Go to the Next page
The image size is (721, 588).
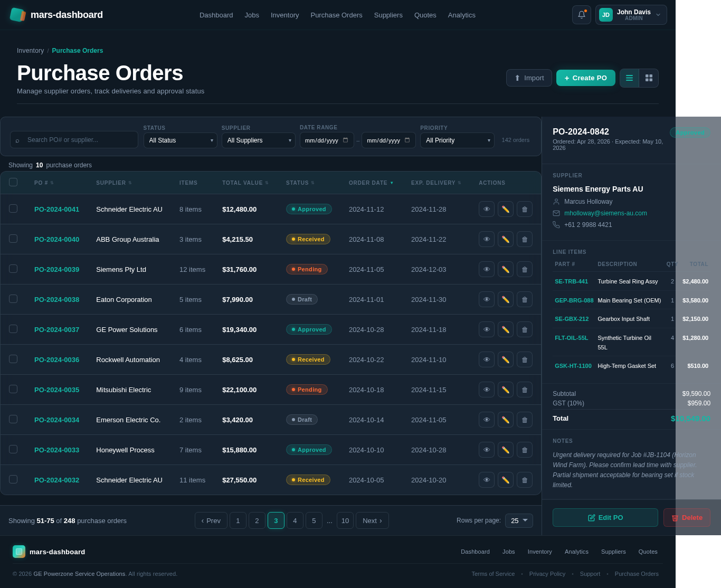(x=372, y=520)
